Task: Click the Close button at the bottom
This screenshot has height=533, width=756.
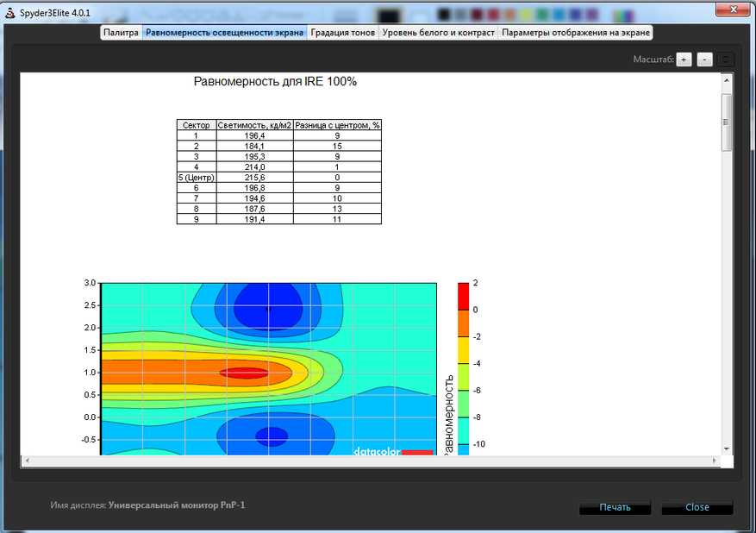Action: 697,507
